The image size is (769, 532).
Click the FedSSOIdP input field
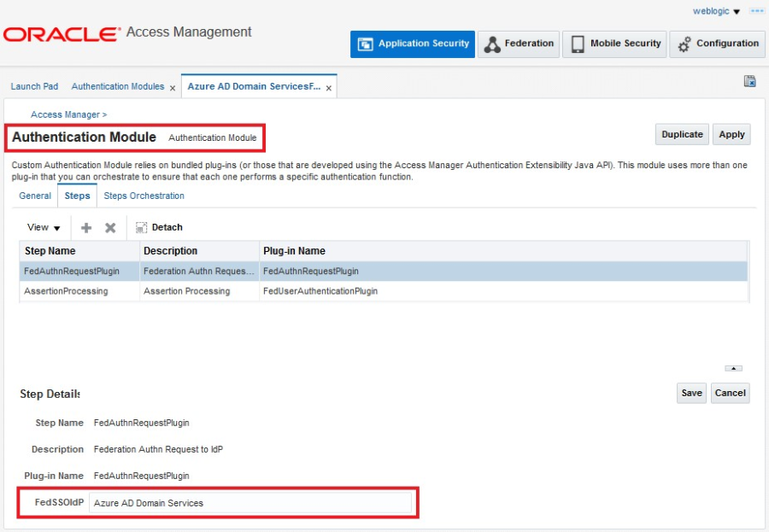click(x=250, y=503)
